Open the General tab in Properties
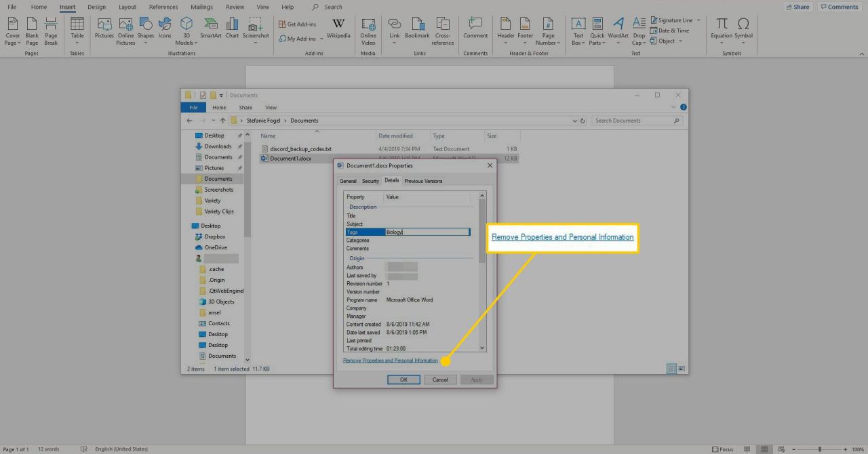 (x=348, y=181)
